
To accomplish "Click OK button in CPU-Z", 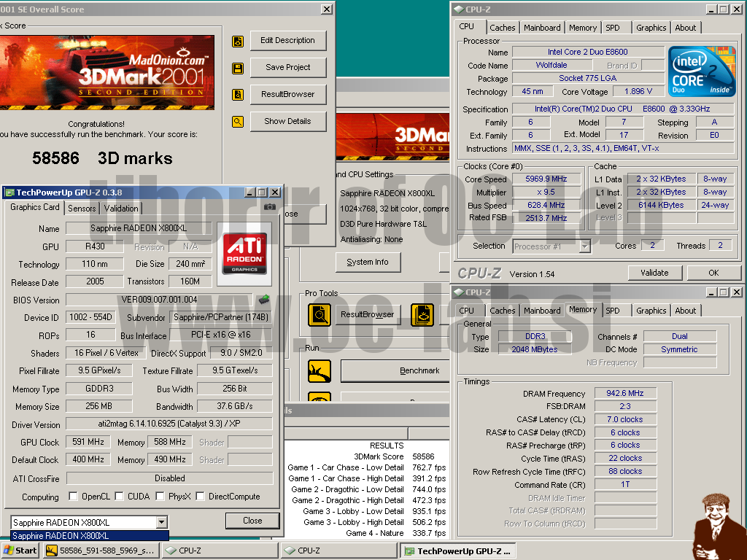I will (713, 273).
